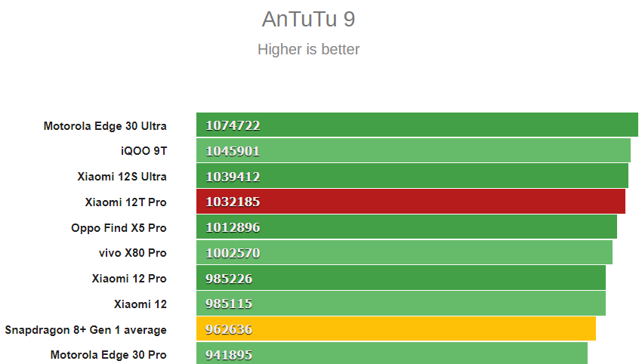Image resolution: width=642 pixels, height=364 pixels.
Task: Click the 962636 score value
Action: pos(229,329)
